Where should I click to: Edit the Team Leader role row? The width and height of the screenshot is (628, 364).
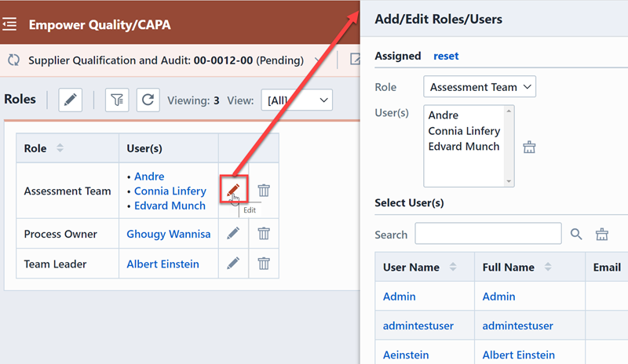click(233, 264)
